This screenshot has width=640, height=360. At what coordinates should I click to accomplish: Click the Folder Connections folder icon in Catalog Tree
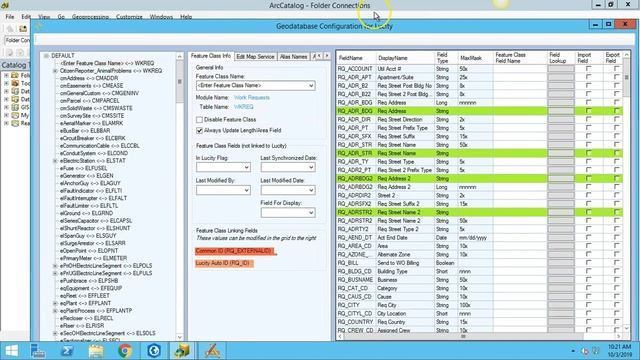[15, 76]
